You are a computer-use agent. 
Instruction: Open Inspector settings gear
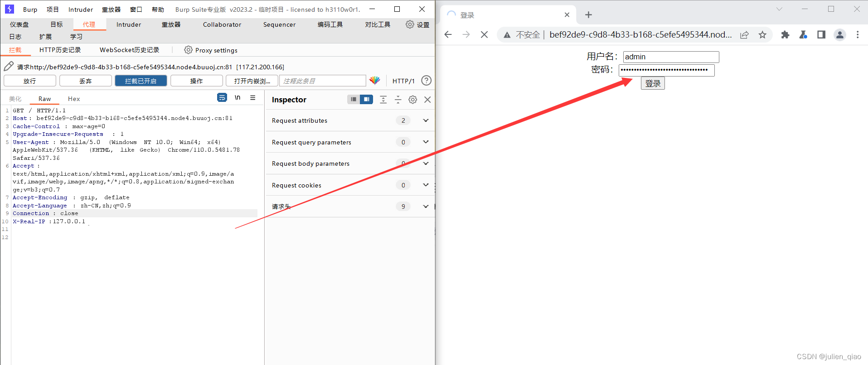coord(412,100)
